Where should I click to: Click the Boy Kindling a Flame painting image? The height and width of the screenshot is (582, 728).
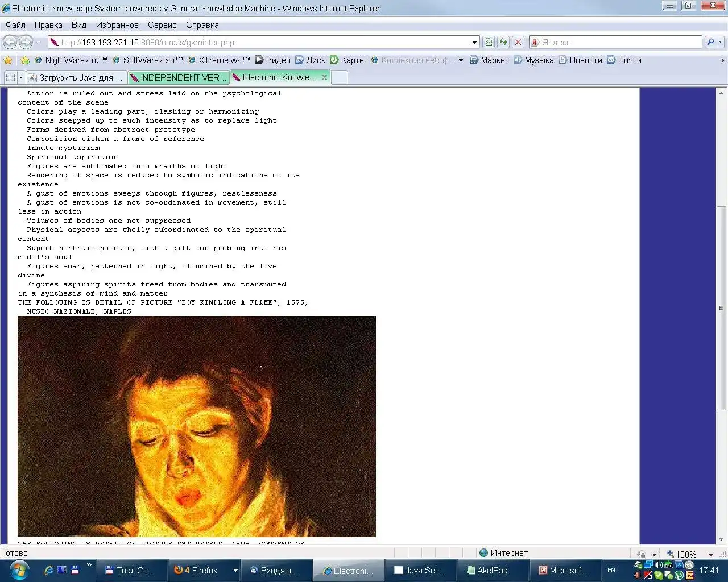click(x=197, y=426)
